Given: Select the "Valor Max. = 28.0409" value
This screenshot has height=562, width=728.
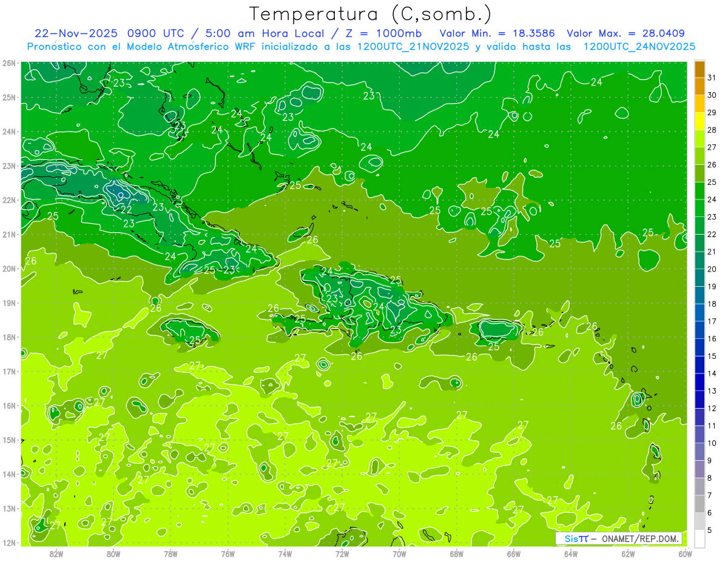Looking at the screenshot, I should point(625,33).
